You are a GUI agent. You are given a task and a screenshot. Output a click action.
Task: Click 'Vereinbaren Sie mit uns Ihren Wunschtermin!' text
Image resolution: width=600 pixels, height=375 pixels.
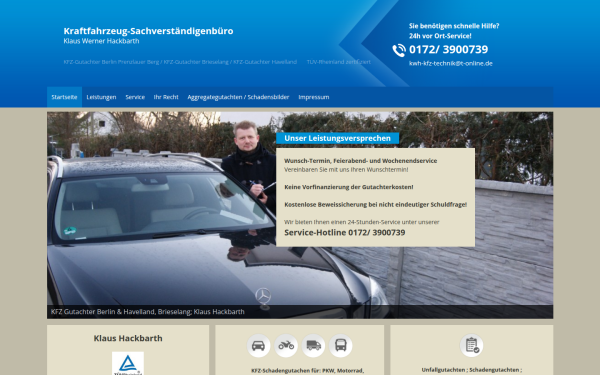(x=346, y=170)
